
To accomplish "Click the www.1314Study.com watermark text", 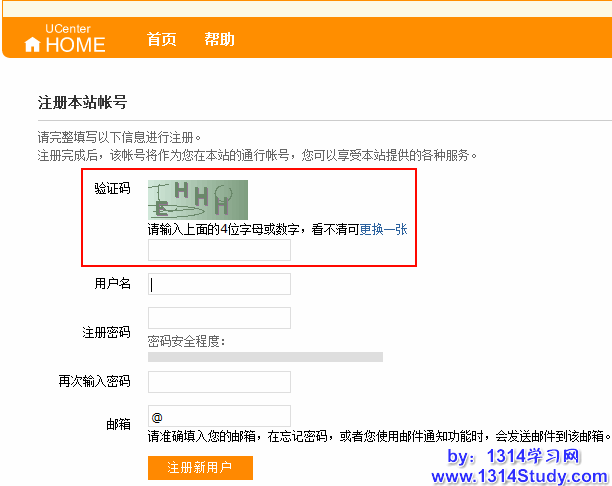I will 519,475.
